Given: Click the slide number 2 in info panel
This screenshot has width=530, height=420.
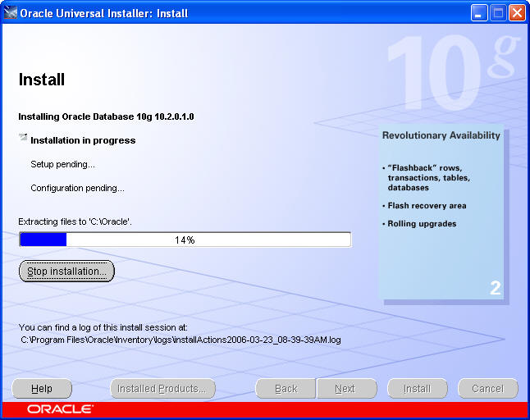Looking at the screenshot, I should pyautogui.click(x=495, y=288).
